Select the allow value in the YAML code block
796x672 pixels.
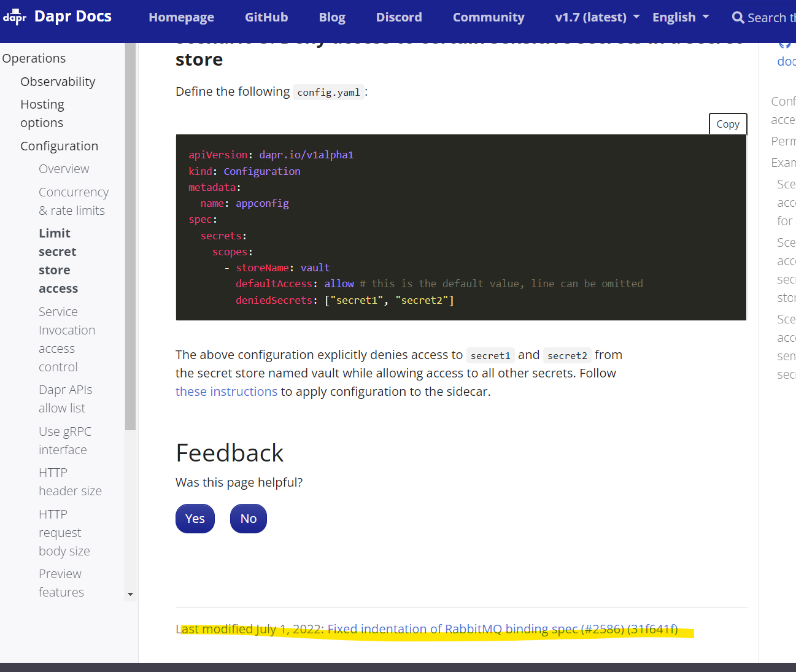click(x=339, y=283)
